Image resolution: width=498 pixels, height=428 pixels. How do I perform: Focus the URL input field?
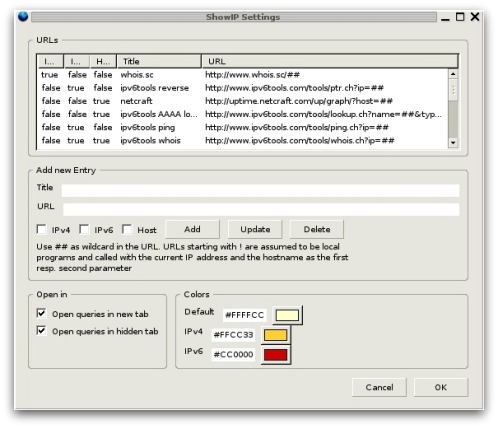[261, 209]
